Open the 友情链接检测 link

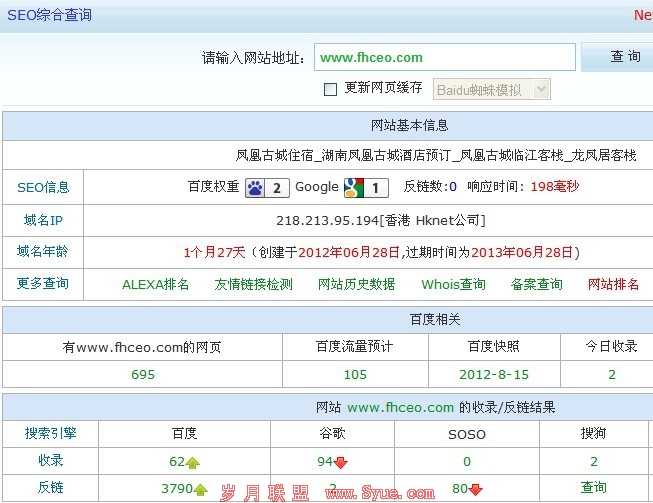point(253,284)
